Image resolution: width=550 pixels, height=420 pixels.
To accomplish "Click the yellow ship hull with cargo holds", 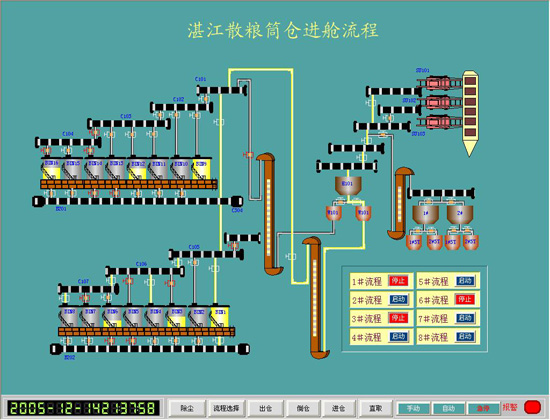I will click(x=470, y=113).
